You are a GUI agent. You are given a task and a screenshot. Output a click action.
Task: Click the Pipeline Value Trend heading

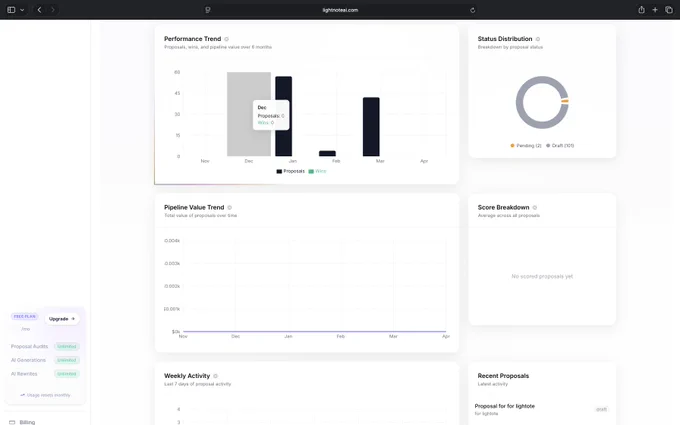pos(194,208)
